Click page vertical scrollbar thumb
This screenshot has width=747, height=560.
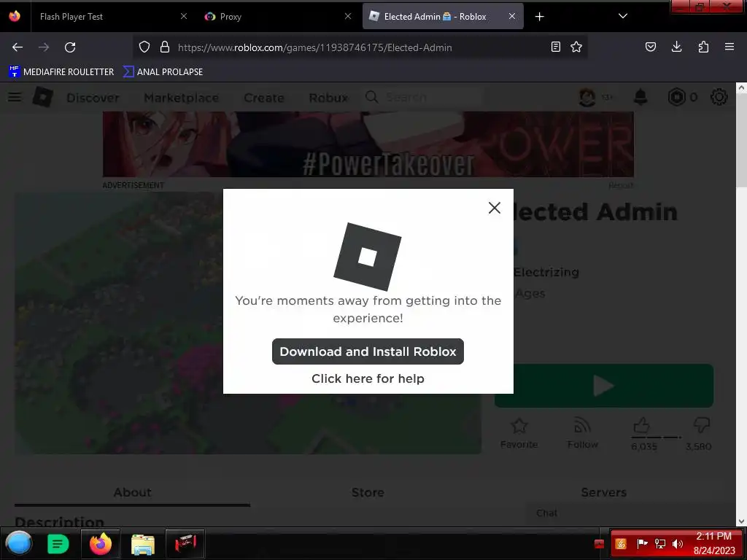[741, 141]
